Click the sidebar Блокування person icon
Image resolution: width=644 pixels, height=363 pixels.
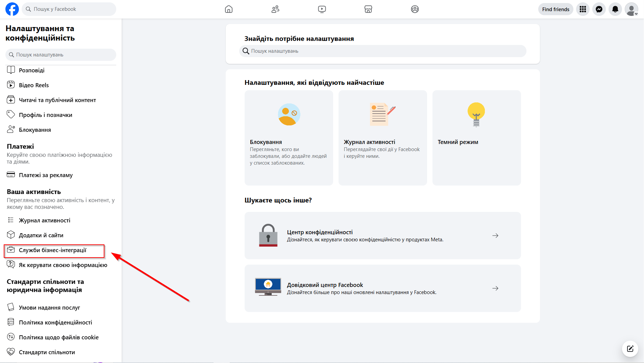pyautogui.click(x=11, y=129)
